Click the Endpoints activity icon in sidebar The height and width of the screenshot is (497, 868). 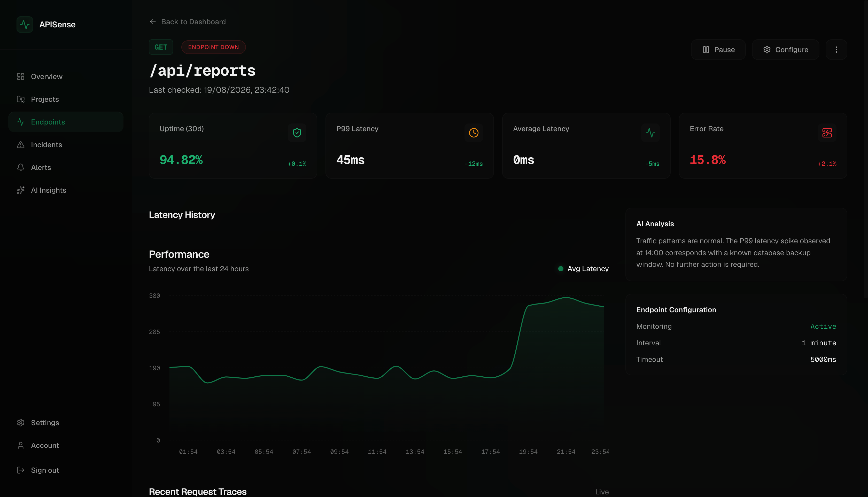pyautogui.click(x=20, y=122)
